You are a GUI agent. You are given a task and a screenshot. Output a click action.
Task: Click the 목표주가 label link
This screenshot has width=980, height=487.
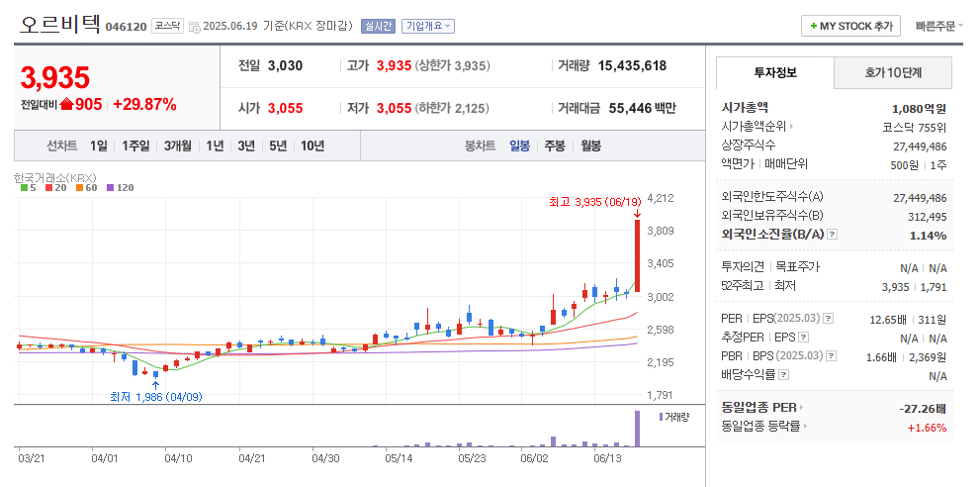pos(797,267)
